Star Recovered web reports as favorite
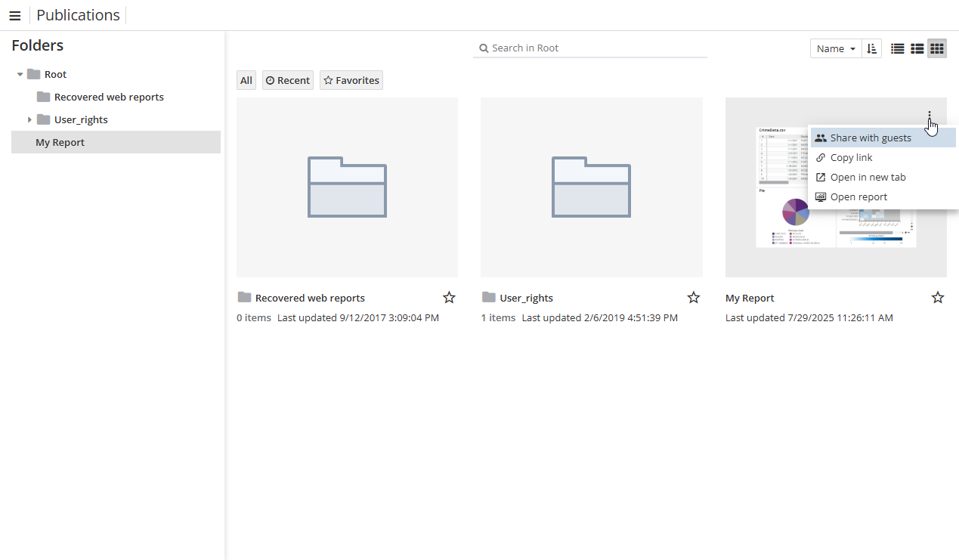The height and width of the screenshot is (560, 959). click(449, 298)
